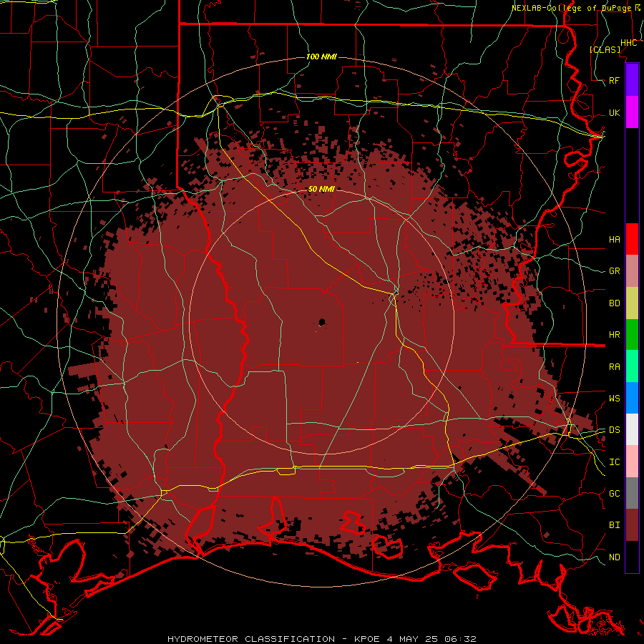Click the HA red legend swatch
The image size is (644, 644).
click(x=632, y=239)
